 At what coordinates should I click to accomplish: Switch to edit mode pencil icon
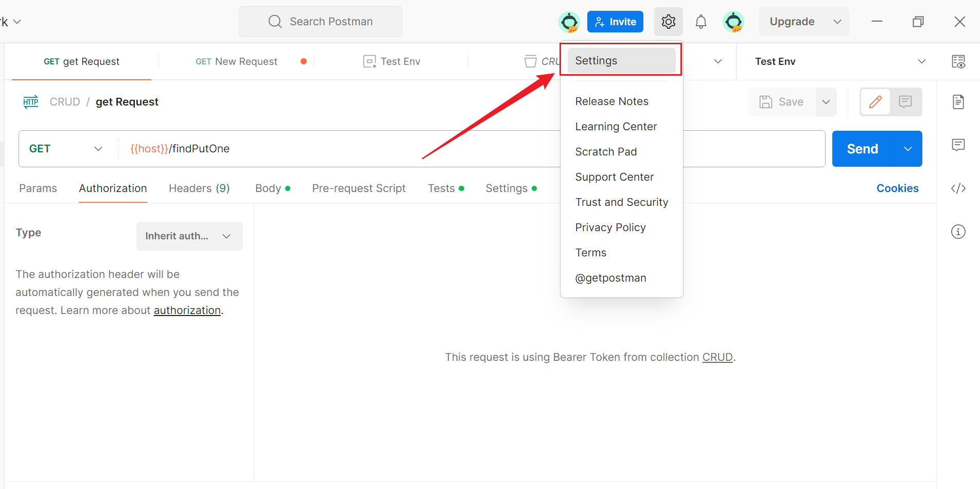point(875,102)
